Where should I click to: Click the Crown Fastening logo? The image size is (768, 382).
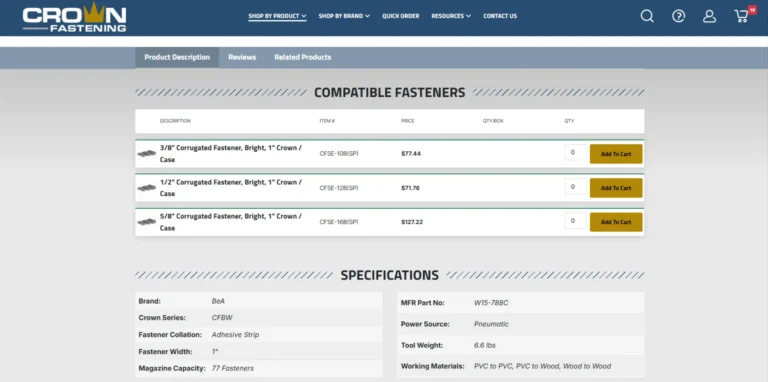click(74, 18)
